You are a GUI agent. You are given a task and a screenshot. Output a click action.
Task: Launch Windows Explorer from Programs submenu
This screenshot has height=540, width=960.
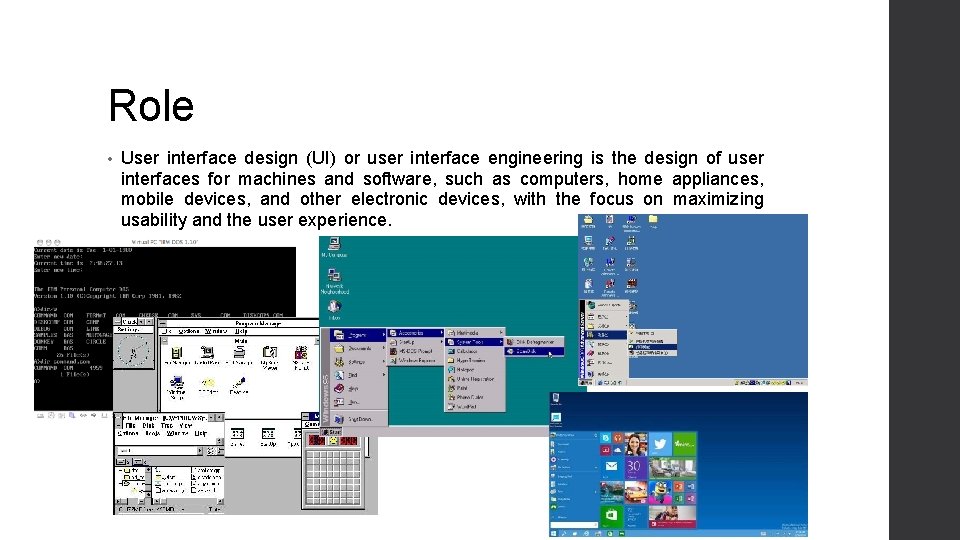click(416, 361)
